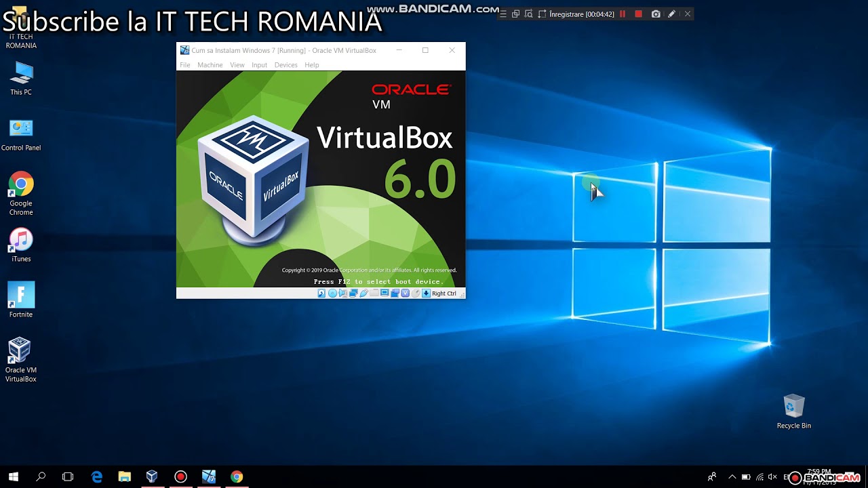Open the File menu in VirtualBox
Screen dimensions: 868x488
[184, 65]
